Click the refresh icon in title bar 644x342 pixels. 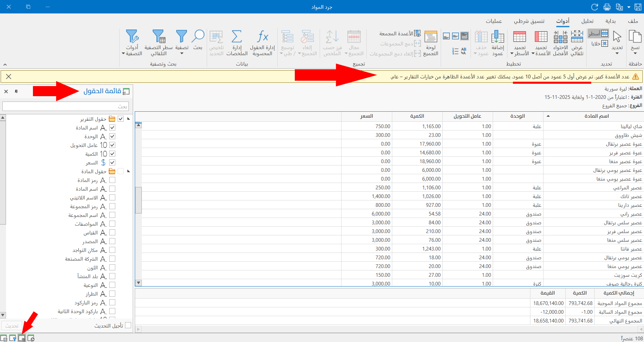595,7
